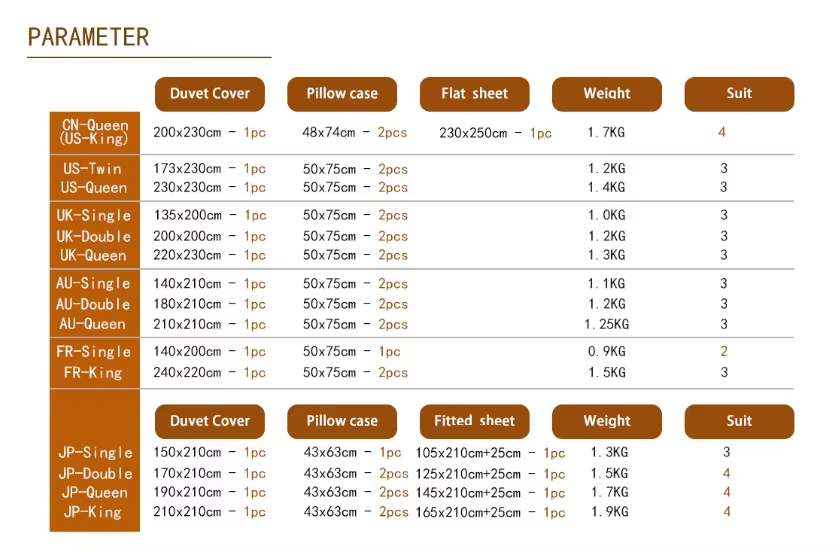Click the 165x210cm+25cm fitted sheet size
Viewport: 837px width, 549px height.
tap(468, 513)
